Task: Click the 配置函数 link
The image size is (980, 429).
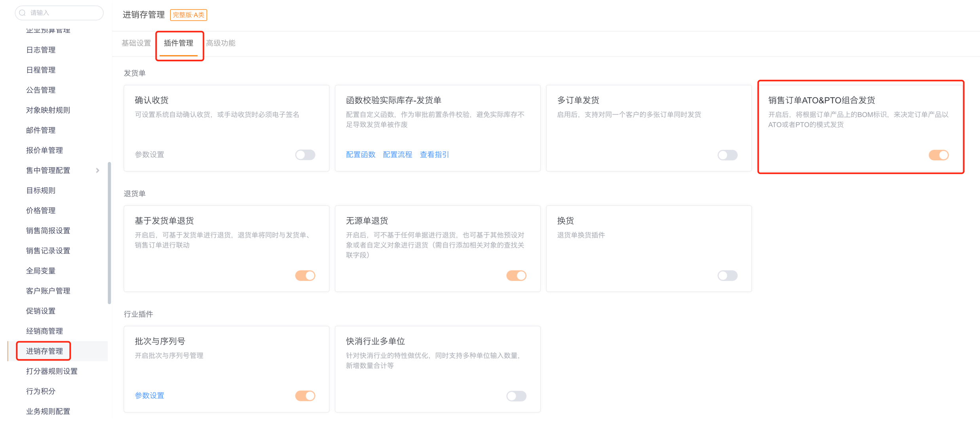Action: click(x=360, y=154)
